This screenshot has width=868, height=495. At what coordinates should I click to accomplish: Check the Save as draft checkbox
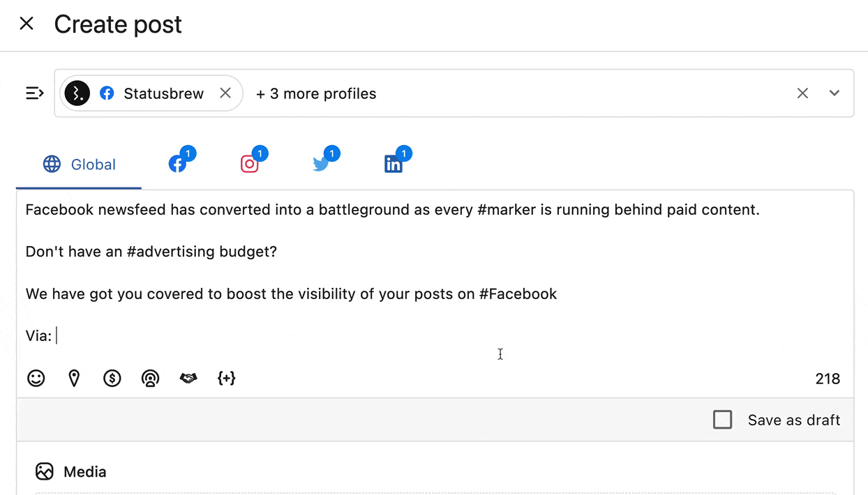(723, 420)
